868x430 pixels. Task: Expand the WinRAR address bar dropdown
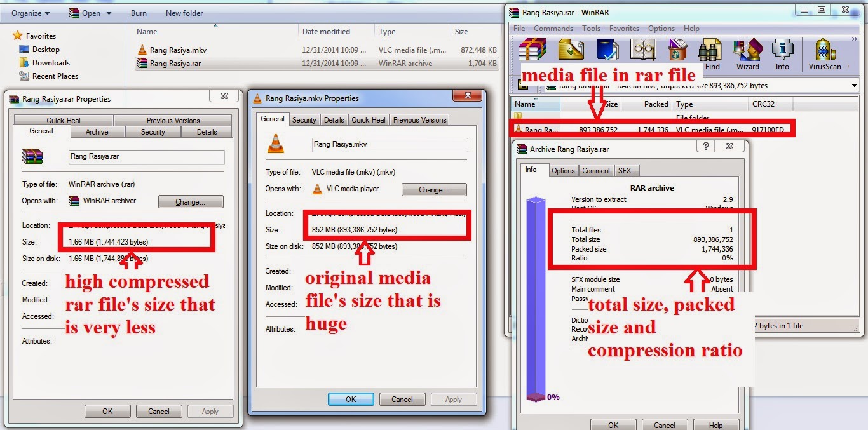853,86
